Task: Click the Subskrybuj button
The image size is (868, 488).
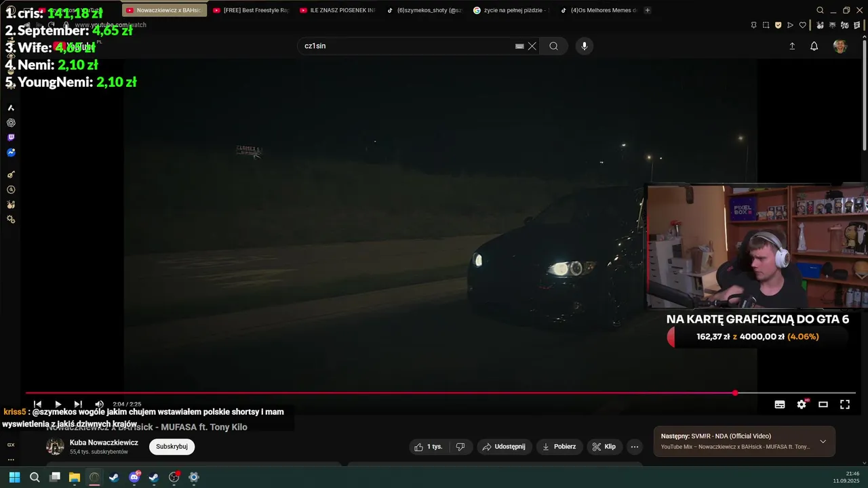Action: (172, 447)
